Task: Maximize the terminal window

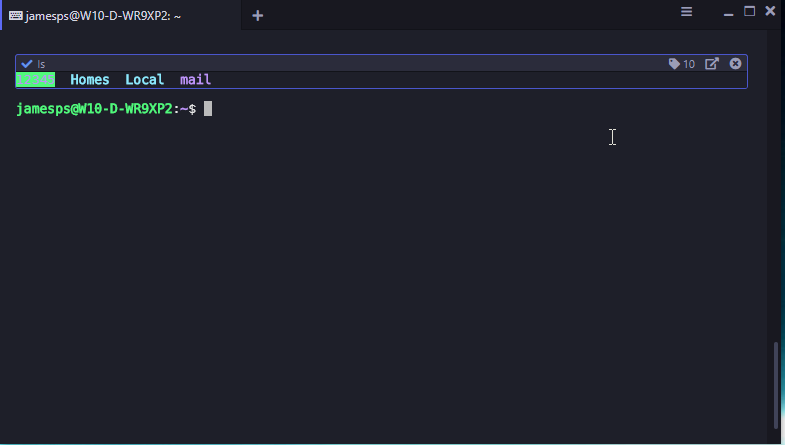Action: point(749,11)
